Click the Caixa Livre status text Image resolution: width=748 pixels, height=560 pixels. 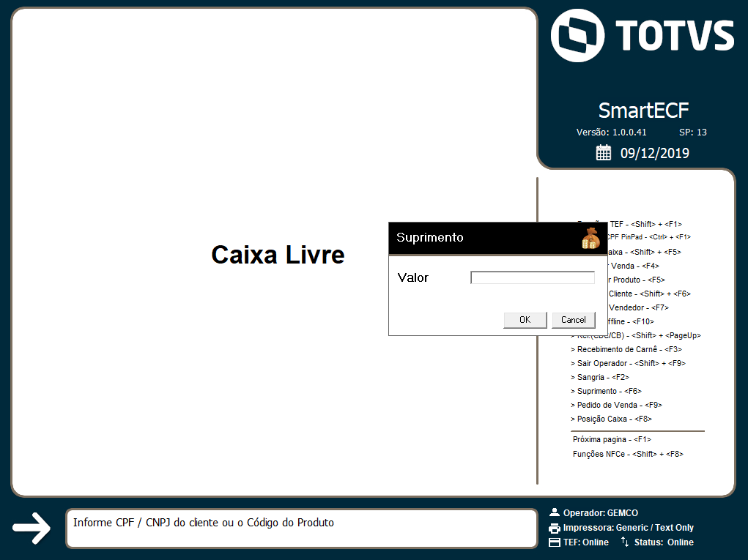(278, 255)
